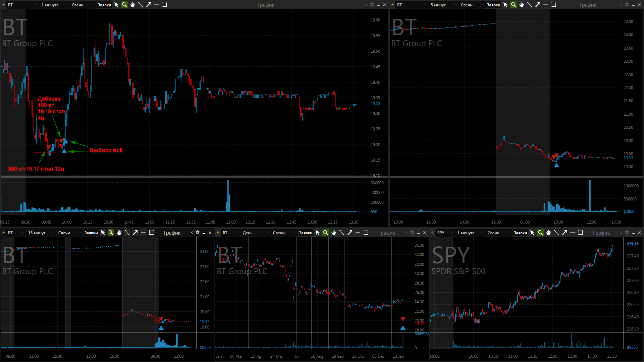Open the SPY ticker symbol dropdown
The image size is (644, 362).
(x=444, y=233)
